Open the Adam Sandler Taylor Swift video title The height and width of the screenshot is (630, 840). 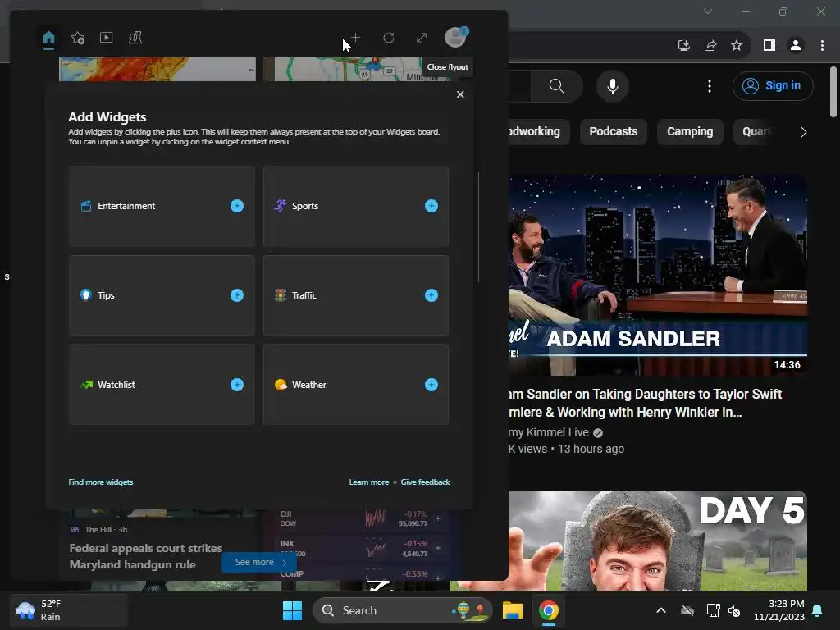pos(645,403)
